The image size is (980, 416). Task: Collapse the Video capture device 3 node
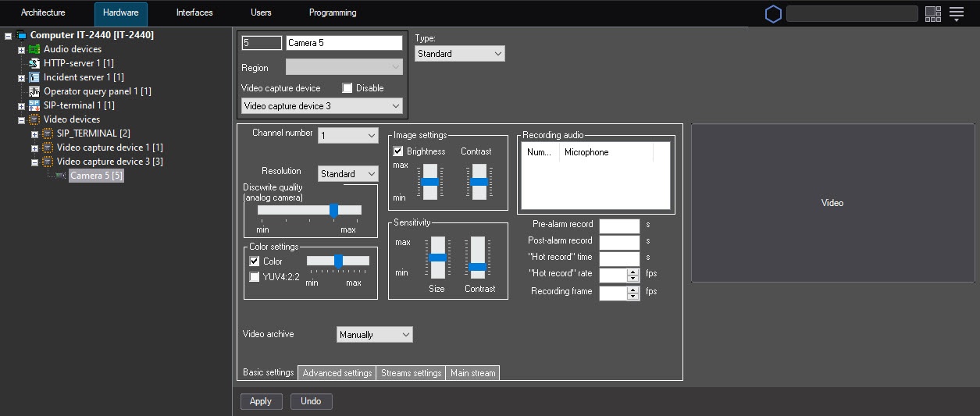34,162
